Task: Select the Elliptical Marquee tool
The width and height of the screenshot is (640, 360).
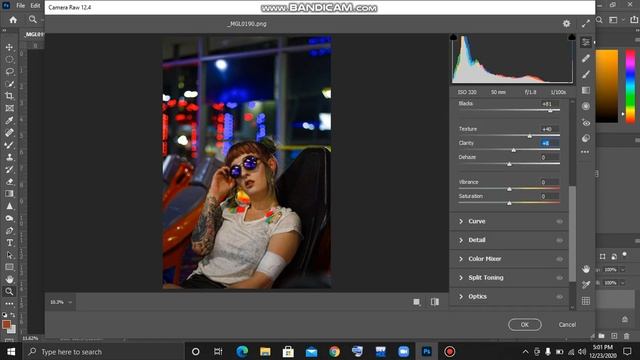Action: 9,59
